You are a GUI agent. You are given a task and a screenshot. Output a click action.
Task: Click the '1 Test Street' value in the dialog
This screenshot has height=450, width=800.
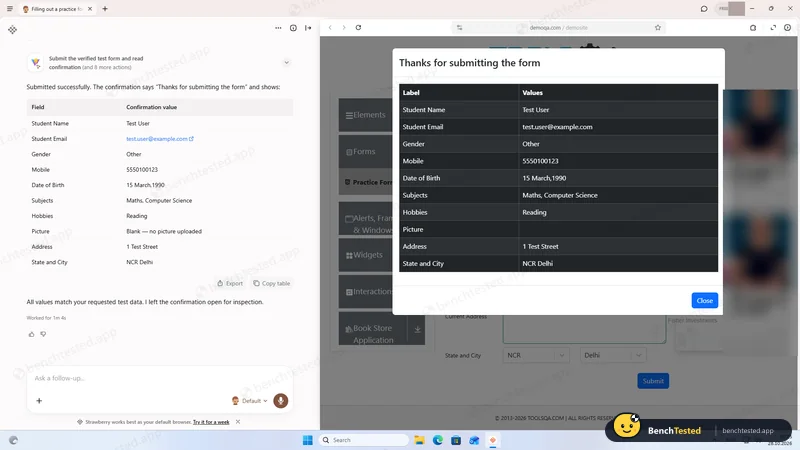pos(540,246)
